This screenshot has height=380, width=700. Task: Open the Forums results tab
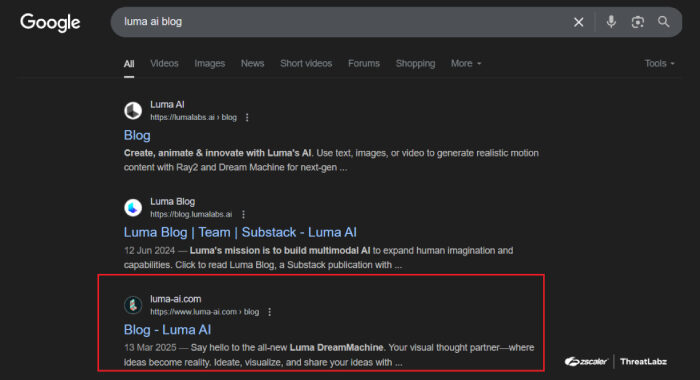tap(364, 63)
